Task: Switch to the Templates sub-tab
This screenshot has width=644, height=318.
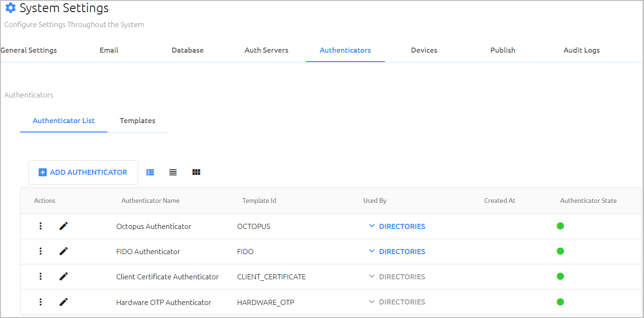Action: [137, 121]
